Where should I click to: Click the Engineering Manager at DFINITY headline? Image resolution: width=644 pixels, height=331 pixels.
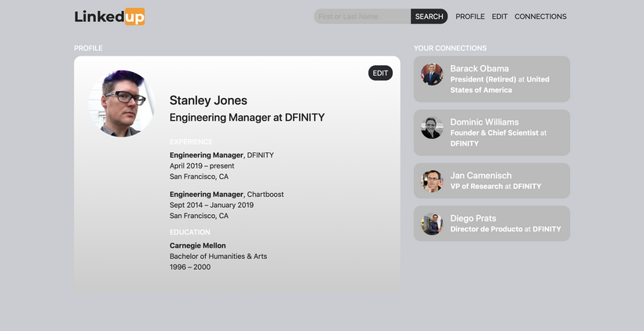pos(247,118)
